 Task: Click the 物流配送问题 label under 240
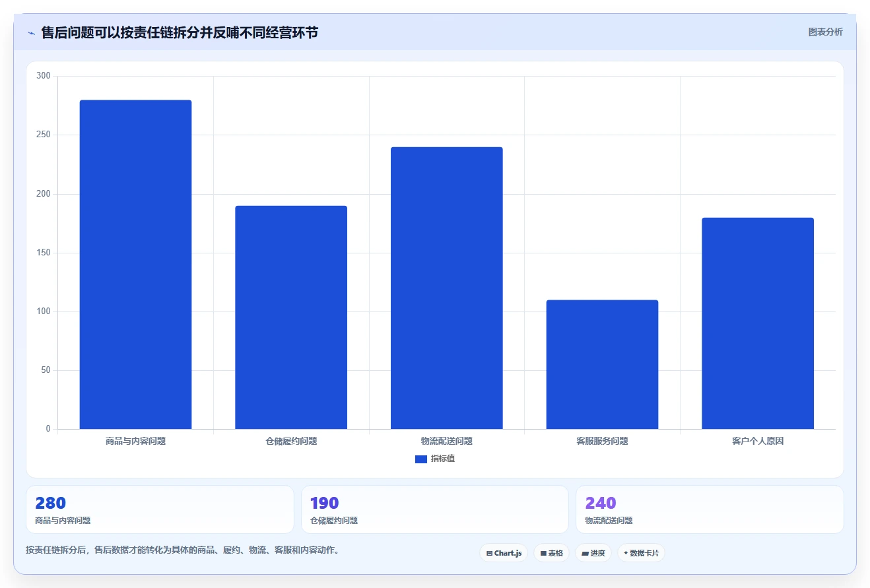coord(609,521)
